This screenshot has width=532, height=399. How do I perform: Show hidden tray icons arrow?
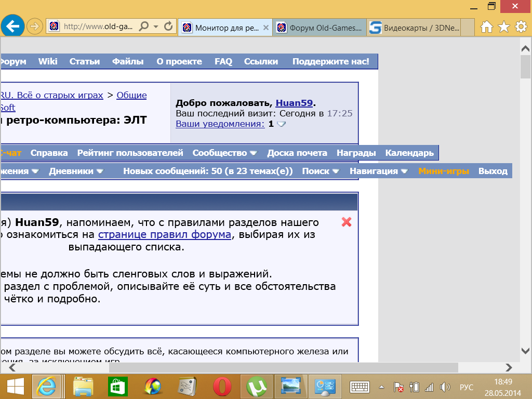click(381, 387)
